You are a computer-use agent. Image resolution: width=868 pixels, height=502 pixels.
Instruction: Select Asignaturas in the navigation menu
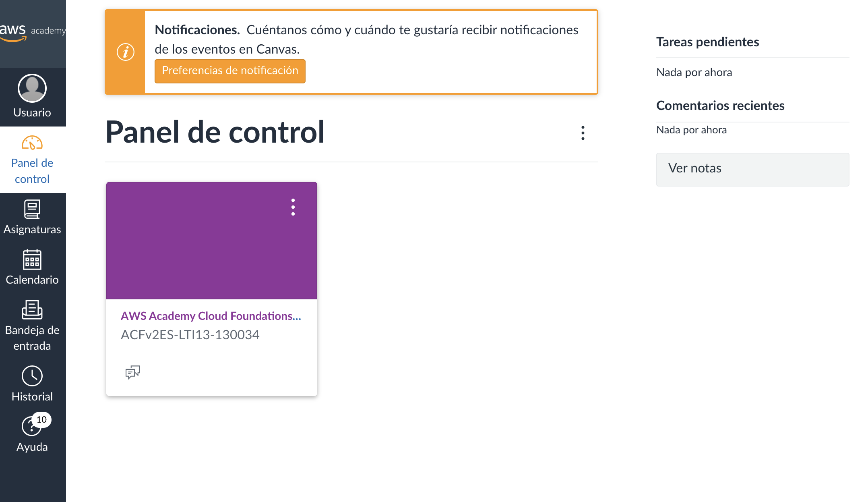click(x=32, y=230)
